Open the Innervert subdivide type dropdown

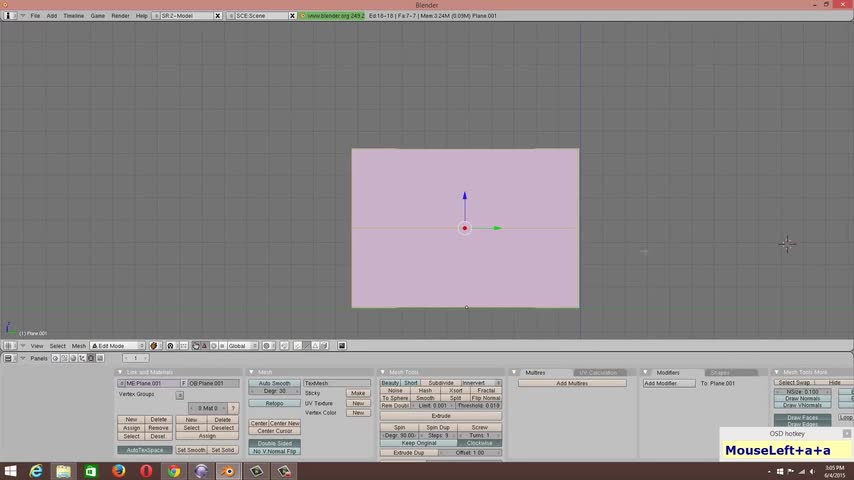(480, 383)
